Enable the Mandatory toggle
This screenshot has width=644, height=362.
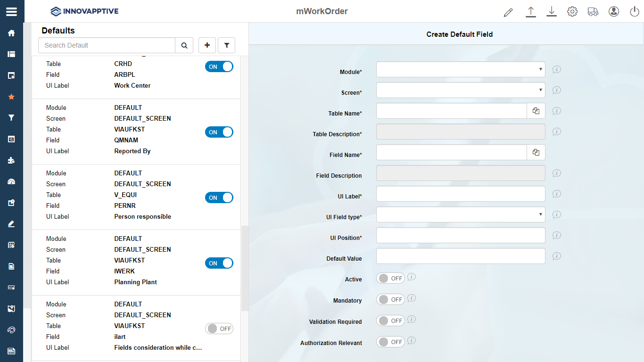pos(390,300)
